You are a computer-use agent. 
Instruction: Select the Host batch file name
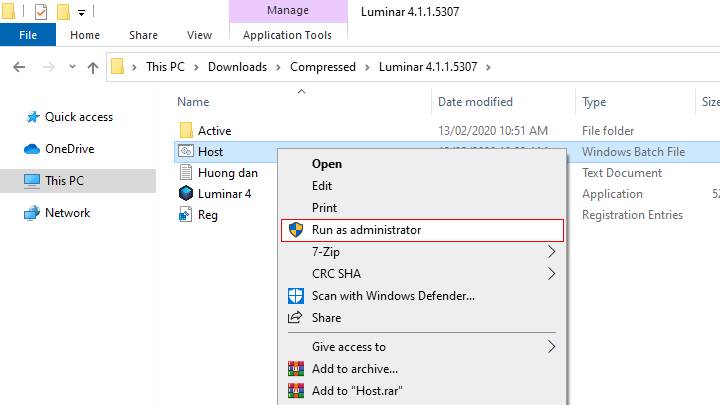(x=210, y=152)
